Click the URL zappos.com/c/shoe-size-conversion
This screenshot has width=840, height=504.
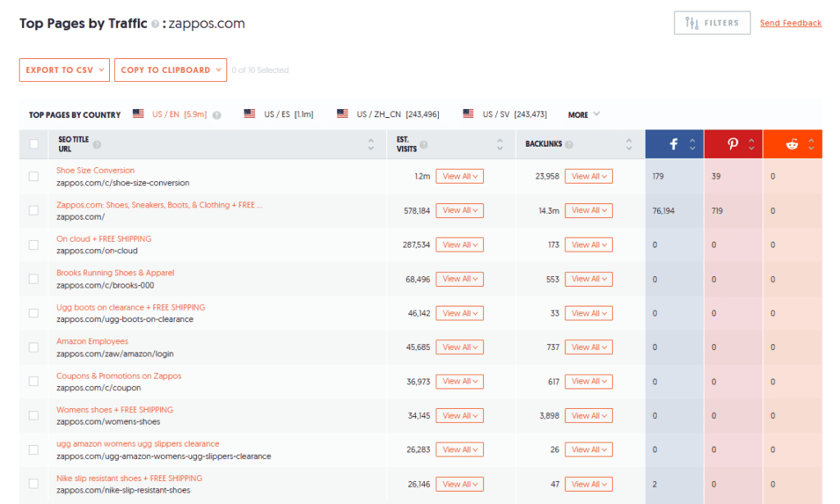point(123,183)
